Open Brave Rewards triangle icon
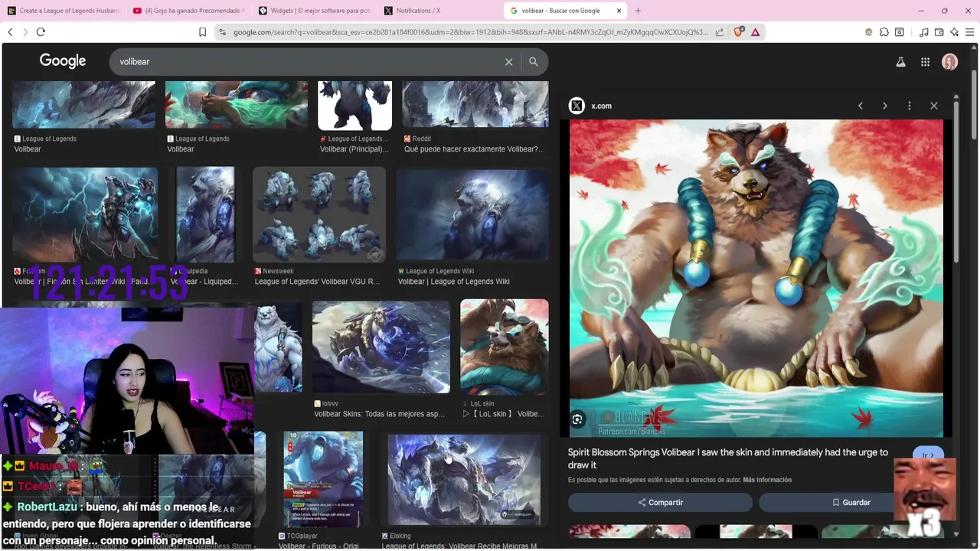Image resolution: width=980 pixels, height=551 pixels. click(x=756, y=32)
